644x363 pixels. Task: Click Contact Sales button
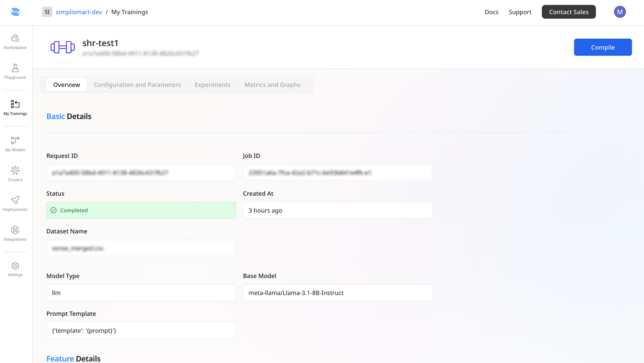(x=569, y=12)
